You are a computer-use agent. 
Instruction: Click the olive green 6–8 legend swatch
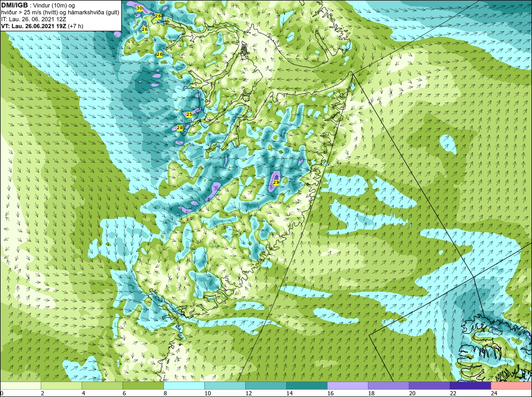143,386
